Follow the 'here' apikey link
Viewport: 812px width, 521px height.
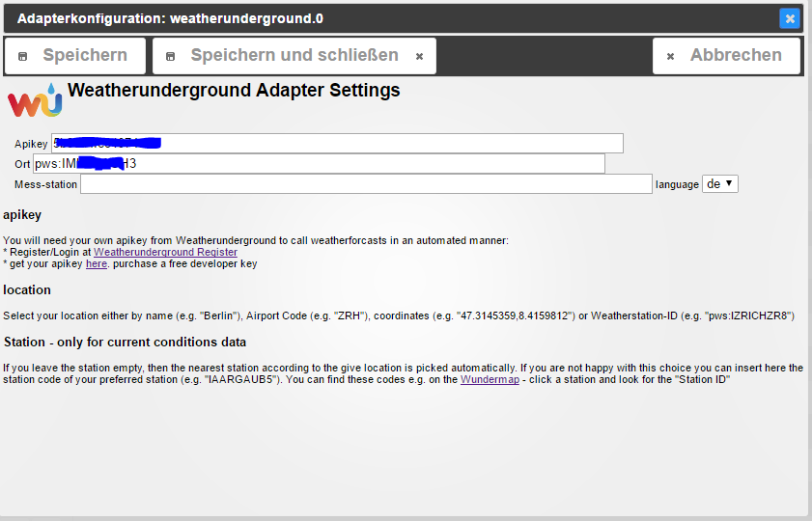[97, 263]
